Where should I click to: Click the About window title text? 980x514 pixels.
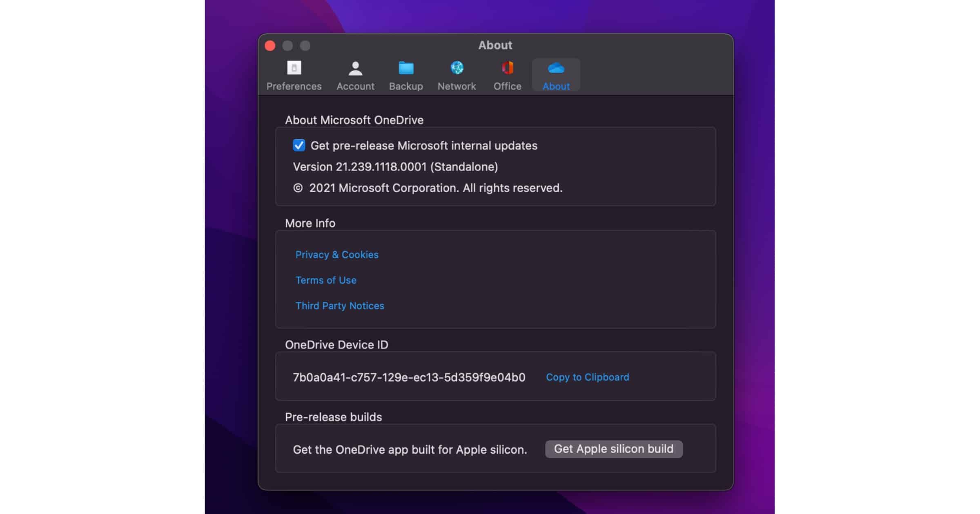(x=495, y=45)
